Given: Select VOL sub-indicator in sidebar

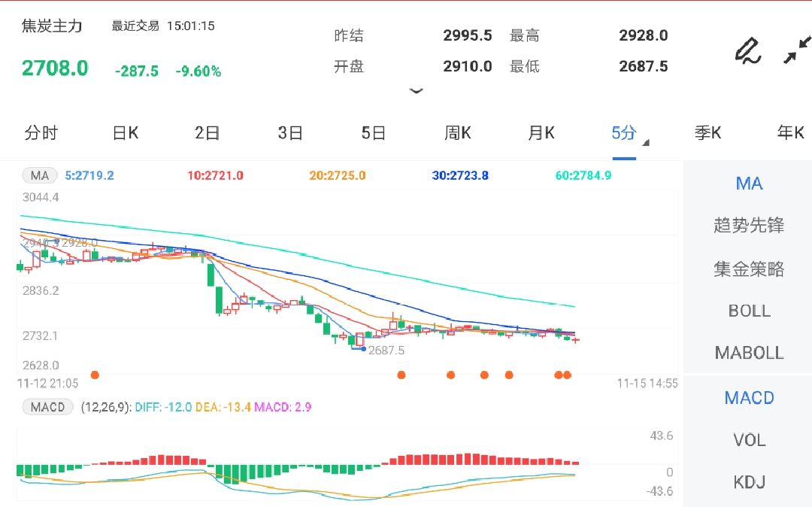Looking at the screenshot, I should coord(749,440).
